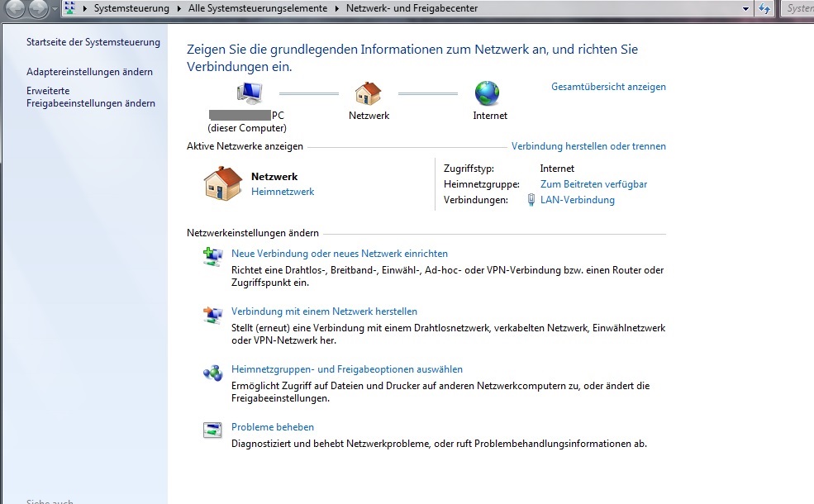Open the recent pages dropdown arrow next to the navigation buttons

[55, 9]
